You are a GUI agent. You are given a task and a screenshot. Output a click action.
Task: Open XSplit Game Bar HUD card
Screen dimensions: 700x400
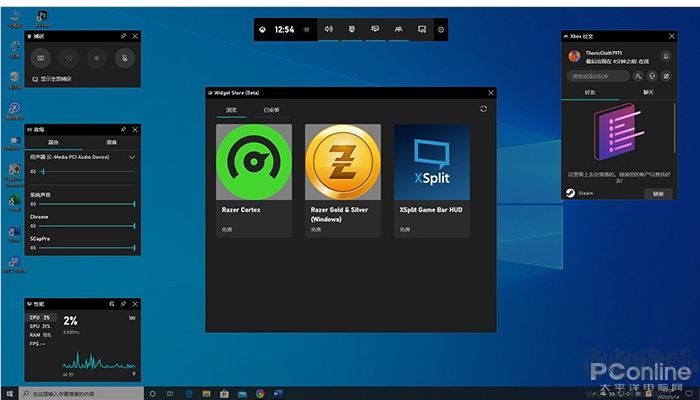[432, 181]
